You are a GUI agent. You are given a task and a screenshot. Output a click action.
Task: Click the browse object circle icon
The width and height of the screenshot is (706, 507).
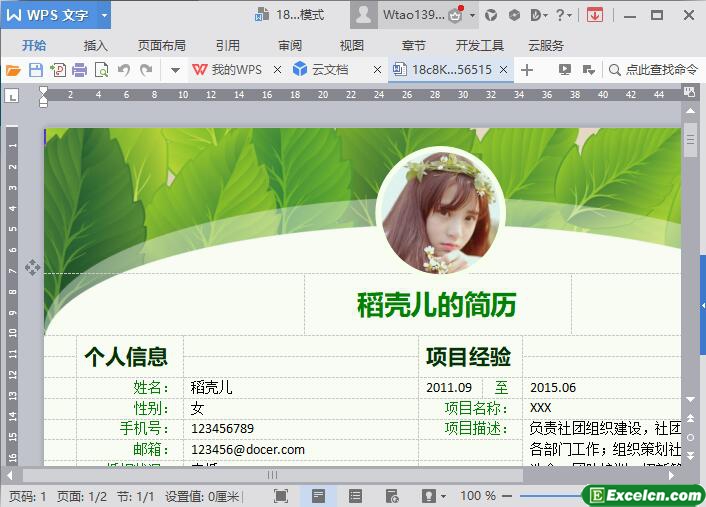(x=690, y=437)
